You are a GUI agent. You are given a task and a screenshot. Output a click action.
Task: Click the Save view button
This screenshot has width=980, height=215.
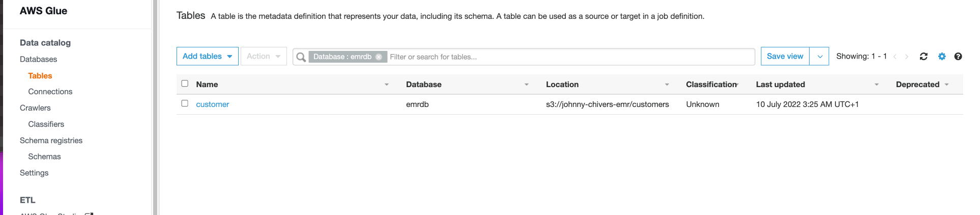coord(785,56)
